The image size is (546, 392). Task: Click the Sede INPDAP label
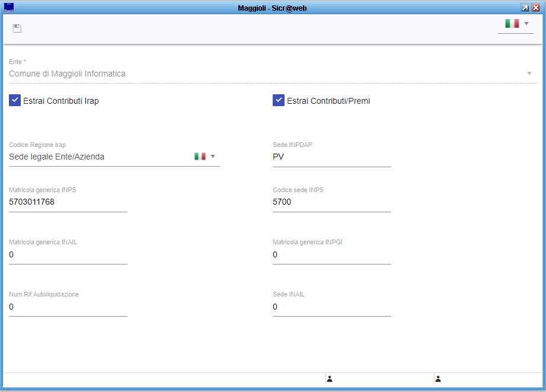(x=292, y=145)
